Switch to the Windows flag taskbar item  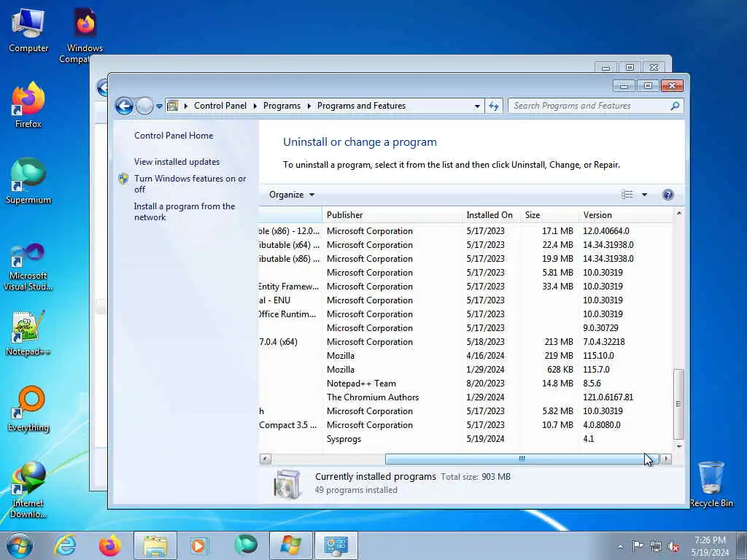pyautogui.click(x=290, y=545)
